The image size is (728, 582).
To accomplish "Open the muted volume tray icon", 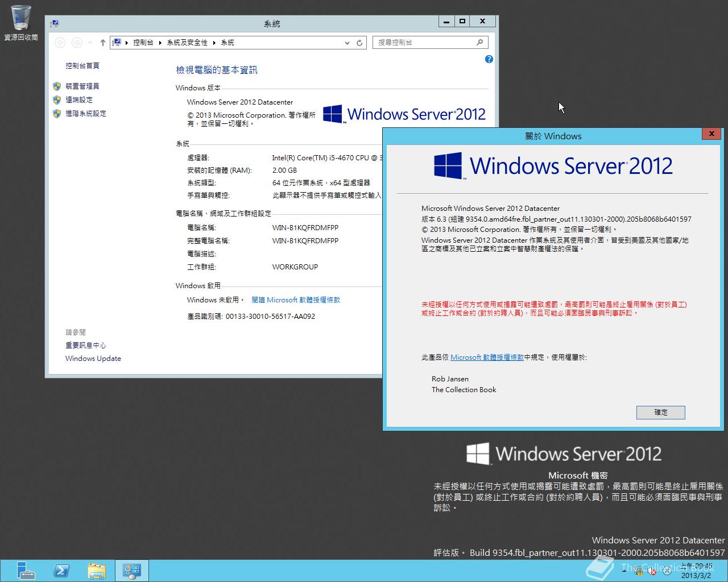I will coord(652,571).
